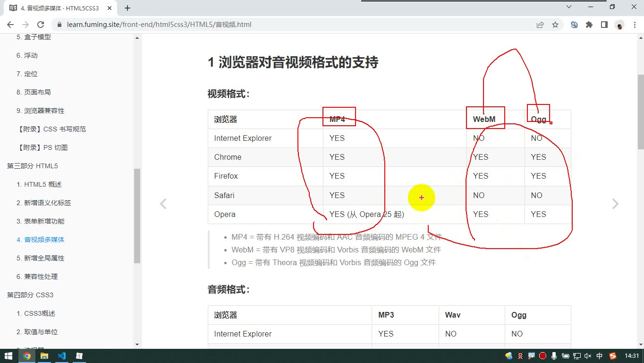This screenshot has width=644, height=363.
Task: Go to 9. 浏览器兼容性 chapter
Action: (41, 111)
